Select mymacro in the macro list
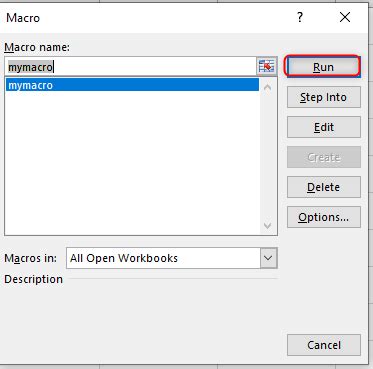This screenshot has width=373, height=369. pyautogui.click(x=132, y=85)
